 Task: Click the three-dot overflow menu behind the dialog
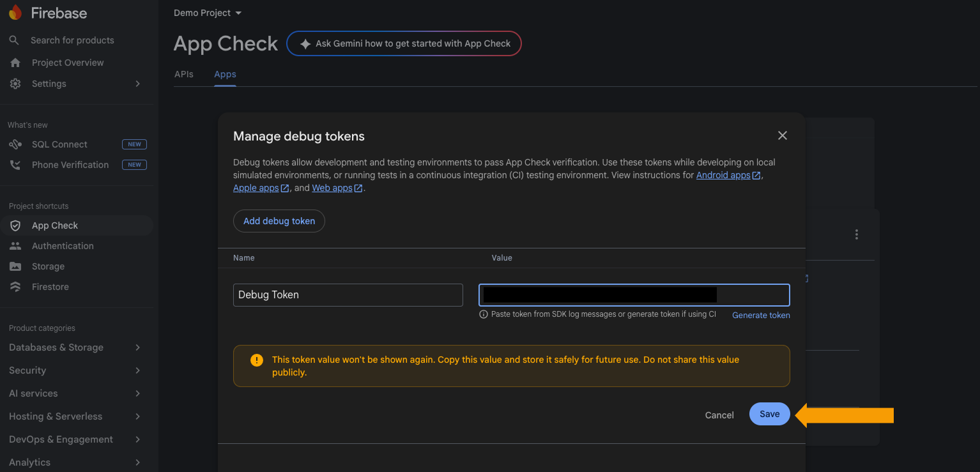coord(857,234)
